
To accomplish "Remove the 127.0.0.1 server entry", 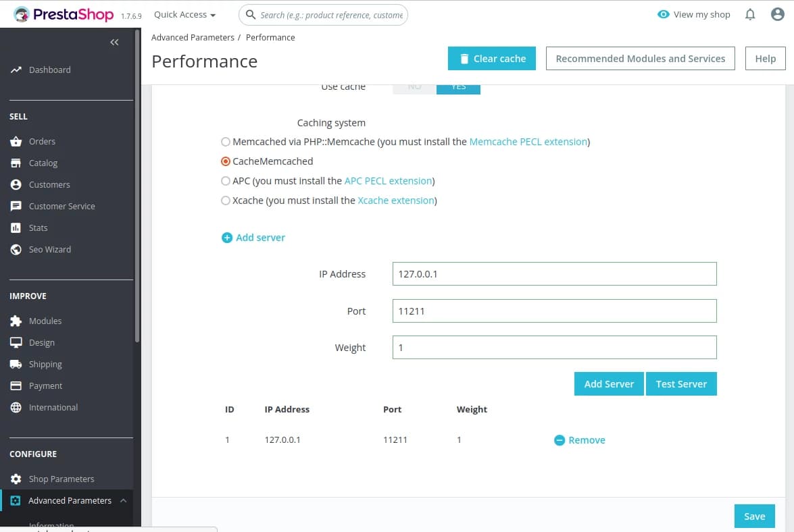I will (579, 440).
